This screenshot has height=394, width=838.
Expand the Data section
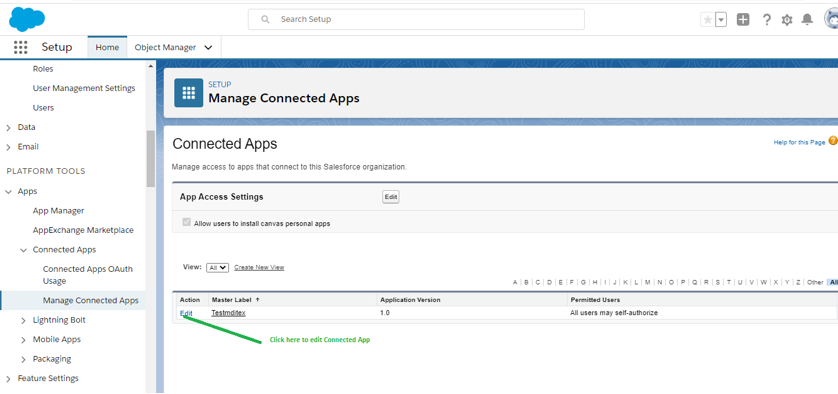[9, 127]
